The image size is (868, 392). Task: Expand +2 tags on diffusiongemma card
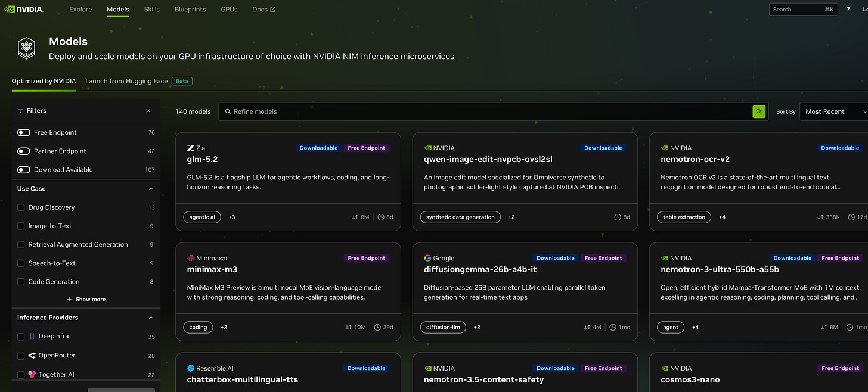click(477, 328)
